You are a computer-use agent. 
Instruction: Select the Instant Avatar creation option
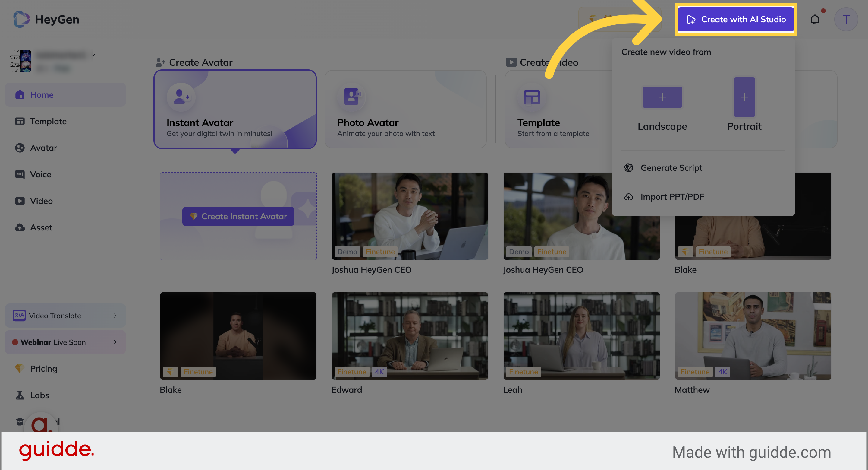[235, 109]
